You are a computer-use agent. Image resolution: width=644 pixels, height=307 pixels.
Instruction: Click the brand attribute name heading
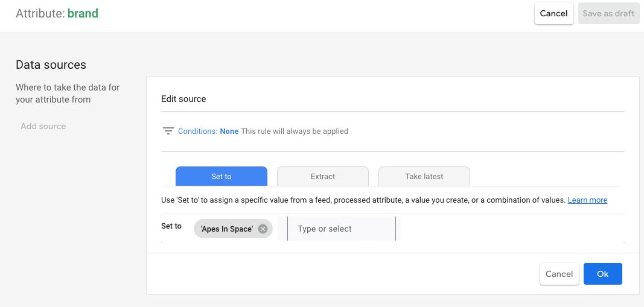(83, 13)
